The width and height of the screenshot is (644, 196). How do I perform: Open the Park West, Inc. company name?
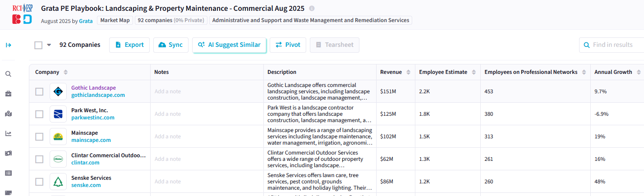(x=90, y=110)
